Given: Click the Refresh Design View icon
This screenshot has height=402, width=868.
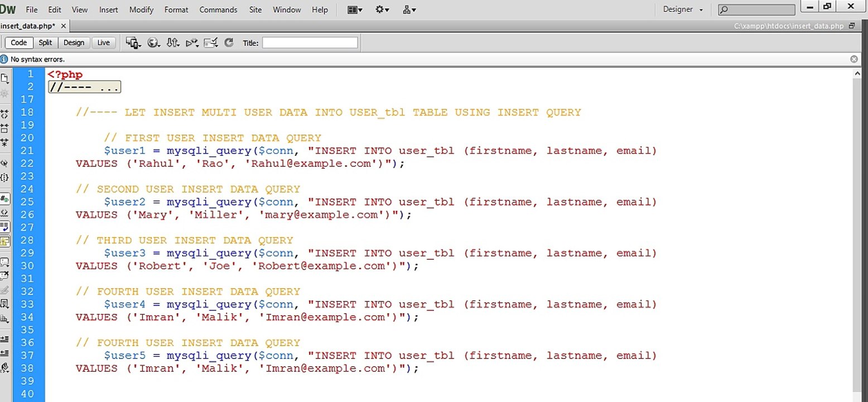Looking at the screenshot, I should tap(229, 42).
